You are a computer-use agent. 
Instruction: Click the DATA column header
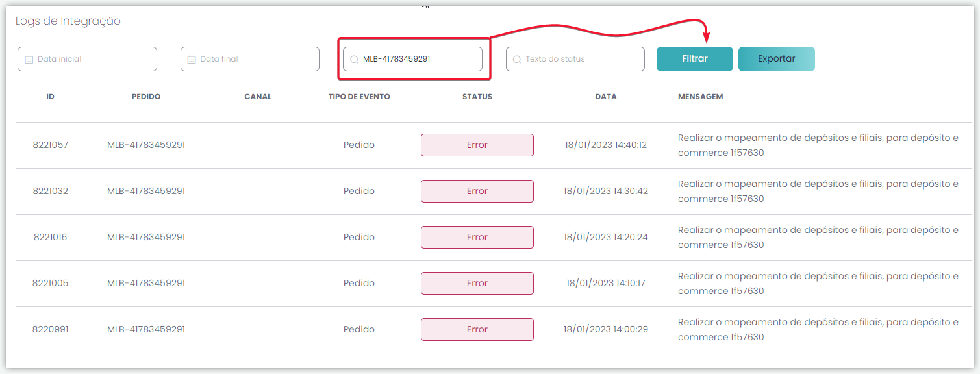point(606,97)
